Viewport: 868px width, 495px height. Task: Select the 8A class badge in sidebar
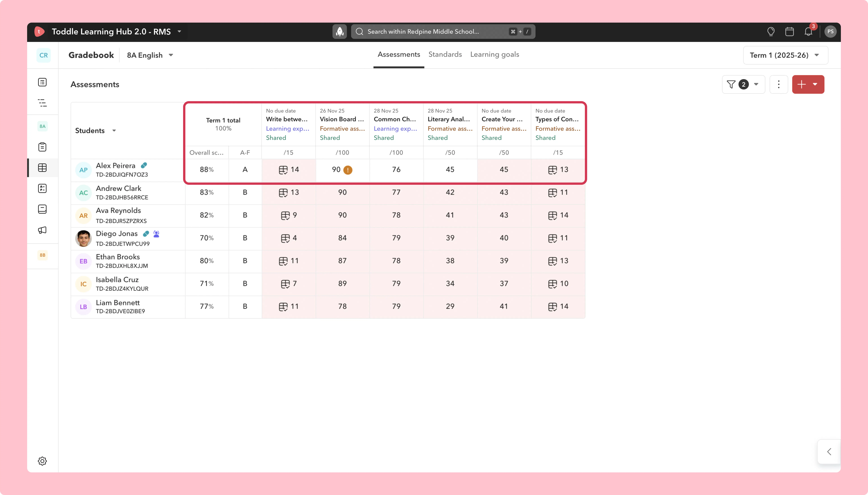click(43, 126)
